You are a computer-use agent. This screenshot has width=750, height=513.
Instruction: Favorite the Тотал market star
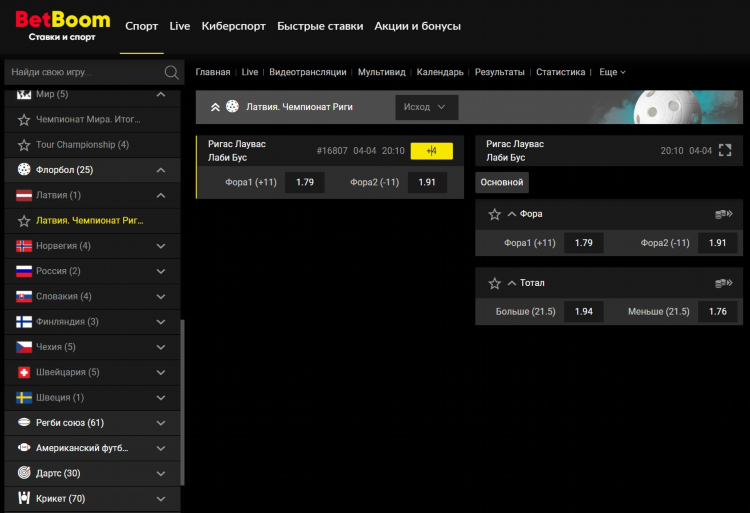pos(495,284)
